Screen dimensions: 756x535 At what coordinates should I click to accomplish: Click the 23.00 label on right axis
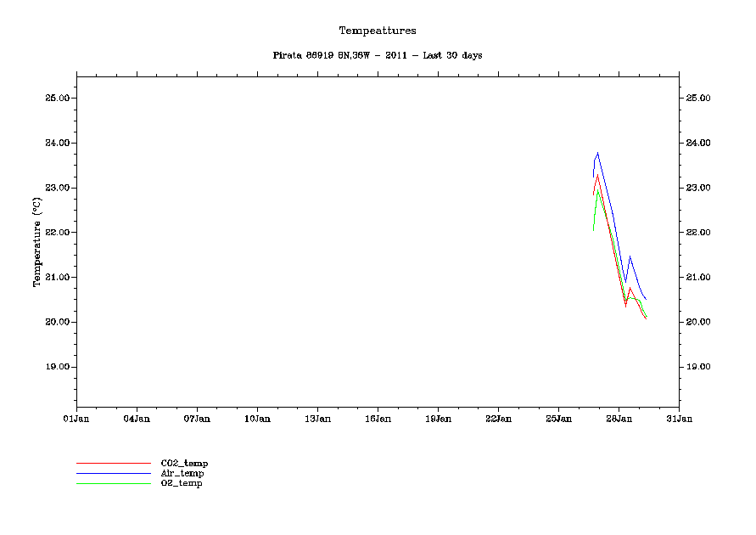coord(699,188)
